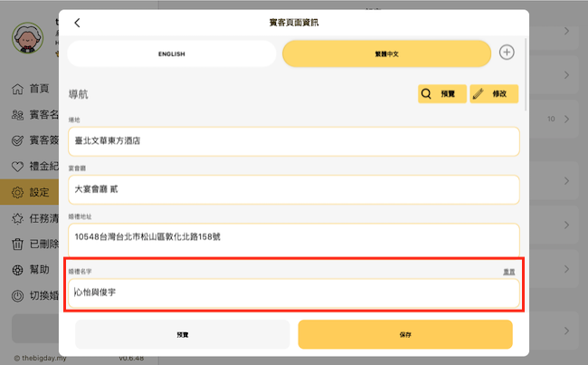Viewport: 588px width, 365px height.
Task: Switch to the ENGLISH language tab
Action: (171, 54)
